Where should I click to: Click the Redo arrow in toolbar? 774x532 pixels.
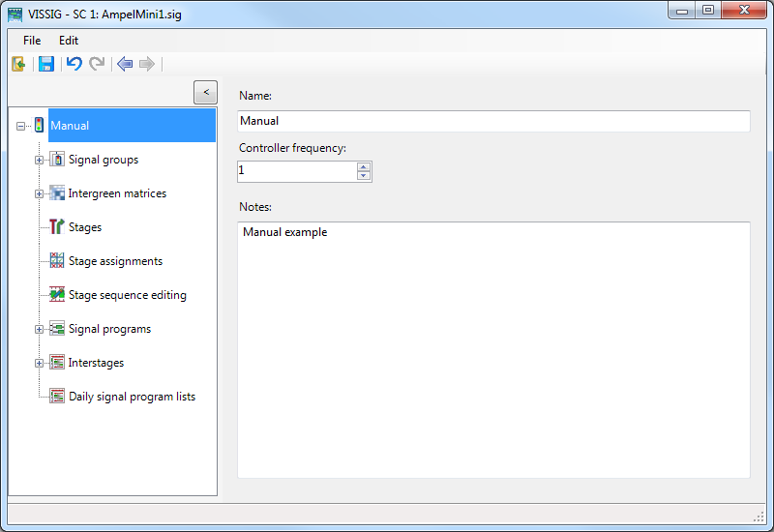tap(97, 64)
